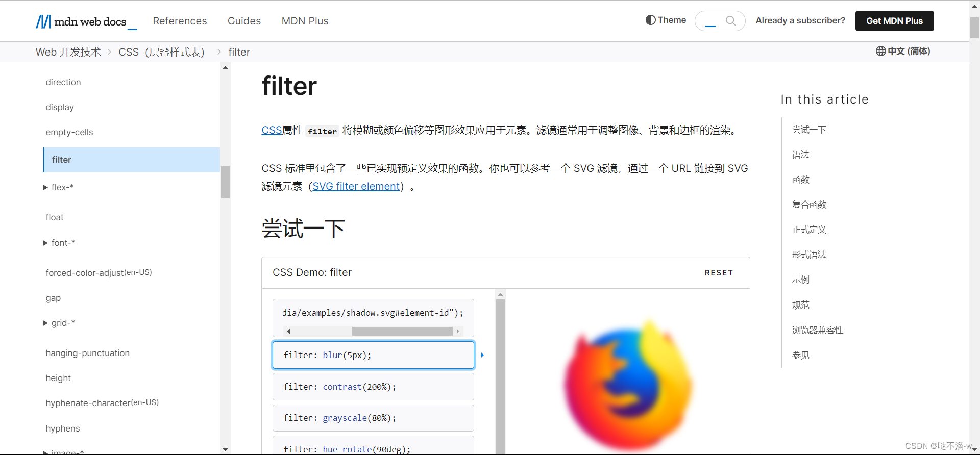Click the Get MDN Plus button
The height and width of the screenshot is (455, 980).
pyautogui.click(x=894, y=21)
